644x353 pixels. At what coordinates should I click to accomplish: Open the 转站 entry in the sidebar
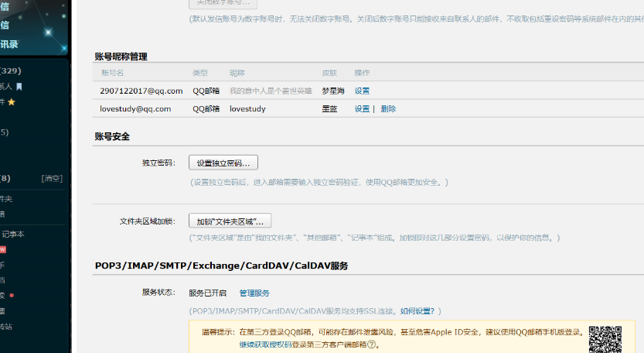[x=6, y=327]
